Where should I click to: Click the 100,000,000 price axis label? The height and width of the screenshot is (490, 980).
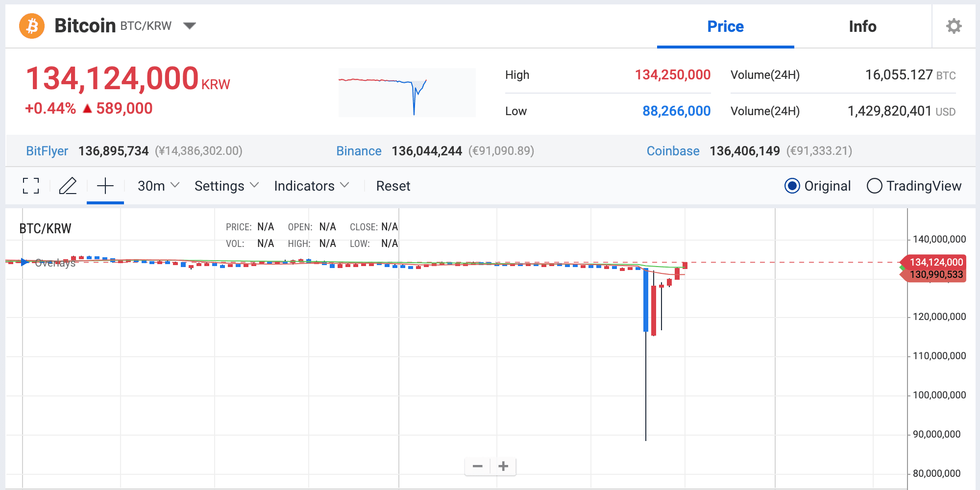pyautogui.click(x=939, y=395)
